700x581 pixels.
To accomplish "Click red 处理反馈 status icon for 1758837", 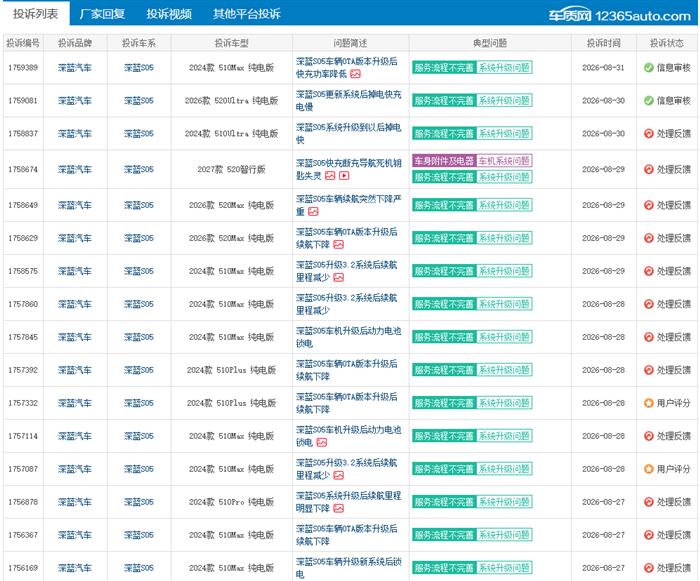I will click(649, 134).
